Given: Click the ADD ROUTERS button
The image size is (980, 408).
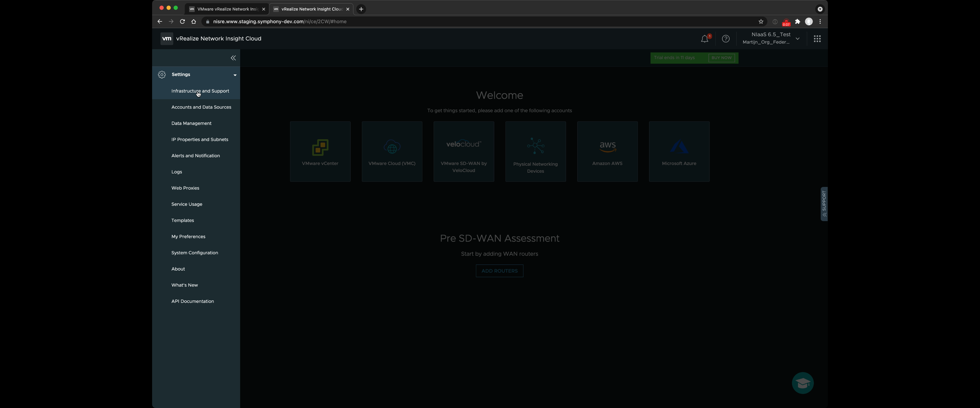Looking at the screenshot, I should click(499, 271).
